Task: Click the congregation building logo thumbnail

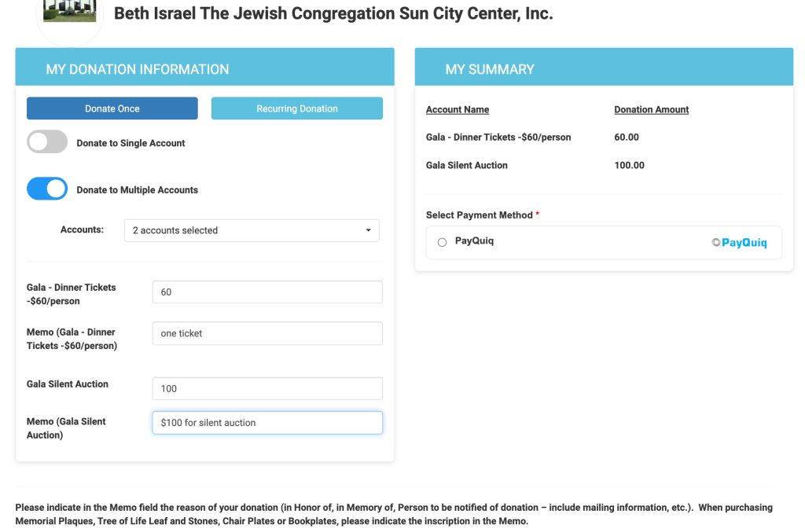Action: tap(70, 12)
